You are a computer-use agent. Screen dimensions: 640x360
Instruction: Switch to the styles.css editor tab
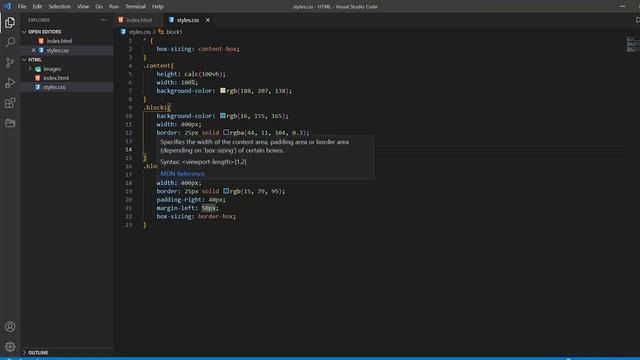coord(188,20)
